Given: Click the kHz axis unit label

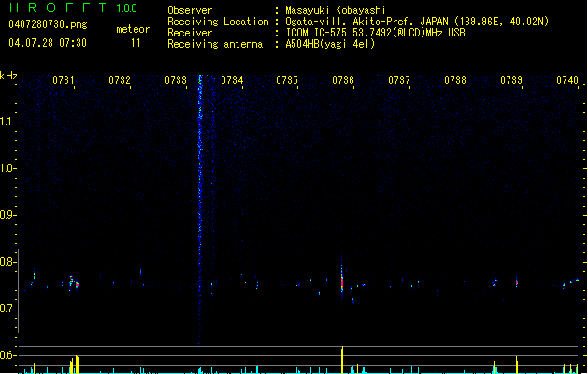Looking at the screenshot, I should pos(8,76).
